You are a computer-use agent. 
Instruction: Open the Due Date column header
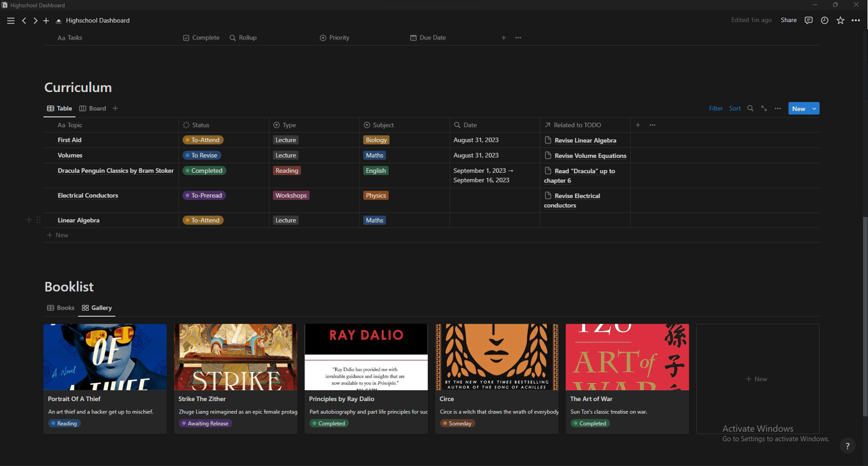coord(428,38)
